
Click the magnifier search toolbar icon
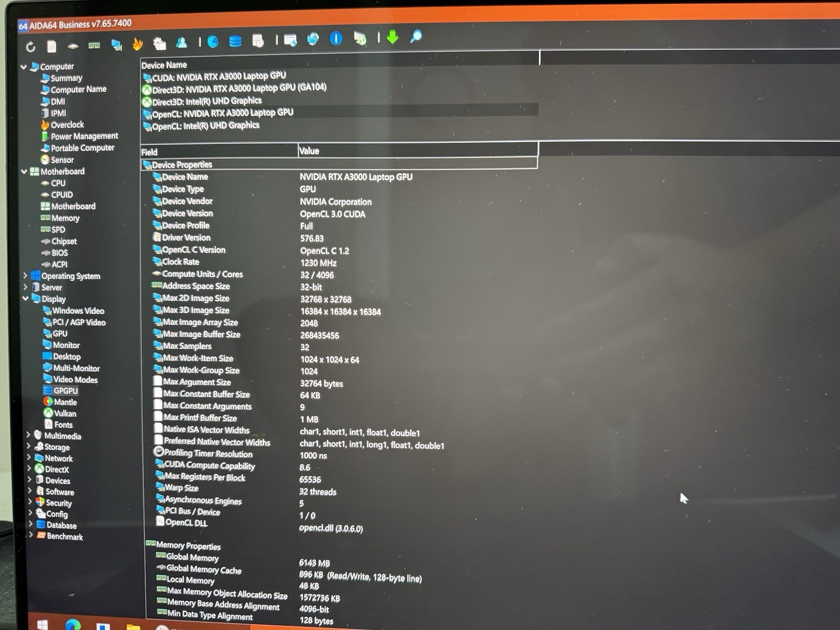416,37
